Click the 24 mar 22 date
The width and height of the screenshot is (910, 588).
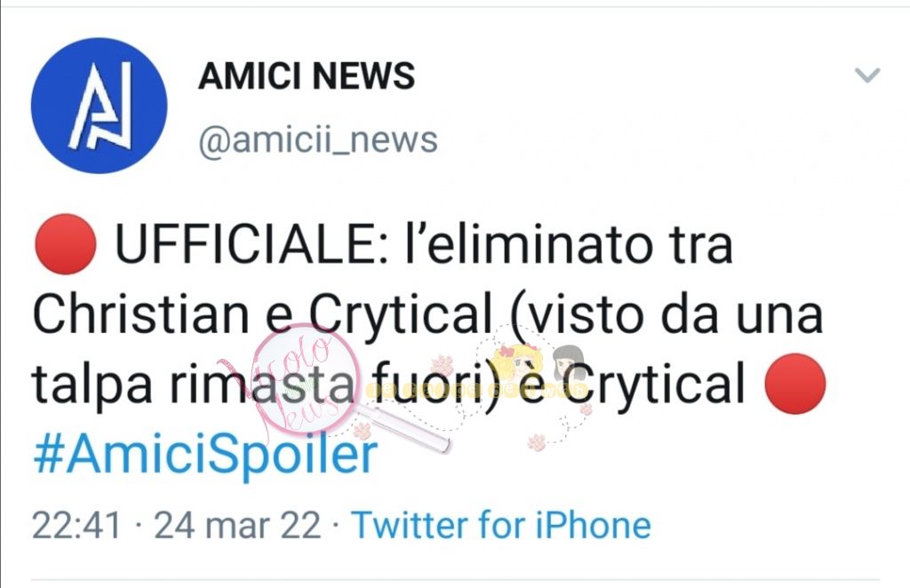(x=237, y=525)
